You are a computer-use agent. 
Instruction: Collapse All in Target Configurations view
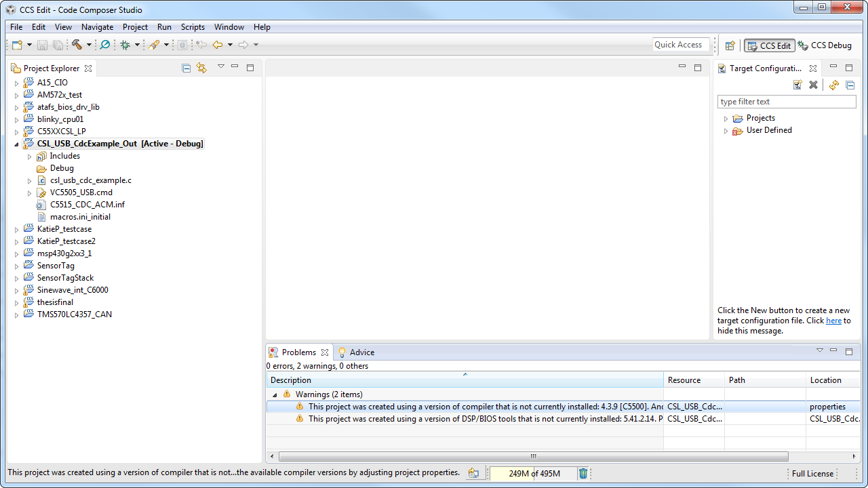850,85
